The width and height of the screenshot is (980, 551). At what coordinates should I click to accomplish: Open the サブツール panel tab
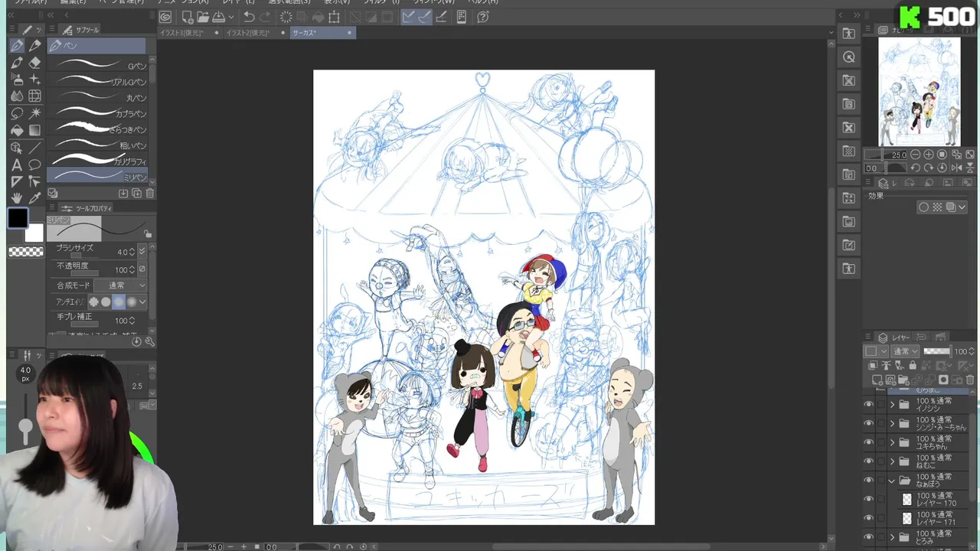point(81,30)
